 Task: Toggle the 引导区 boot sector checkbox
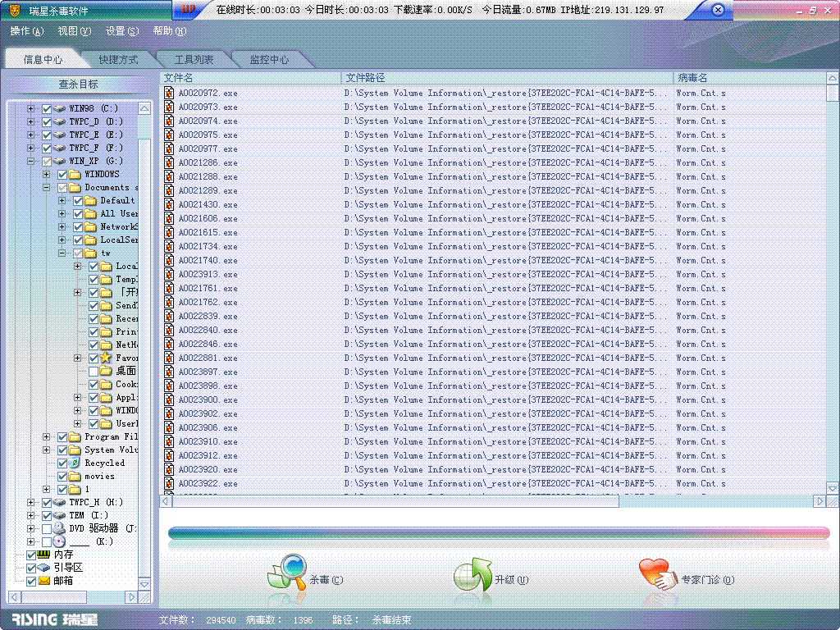[31, 568]
